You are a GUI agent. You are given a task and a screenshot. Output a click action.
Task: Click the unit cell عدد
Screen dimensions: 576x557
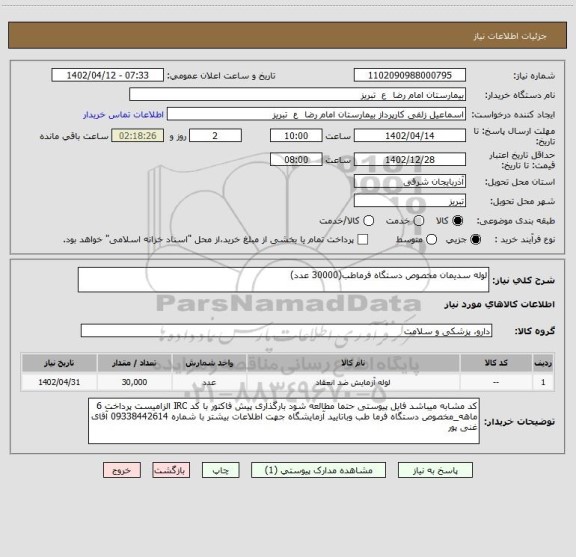[209, 382]
